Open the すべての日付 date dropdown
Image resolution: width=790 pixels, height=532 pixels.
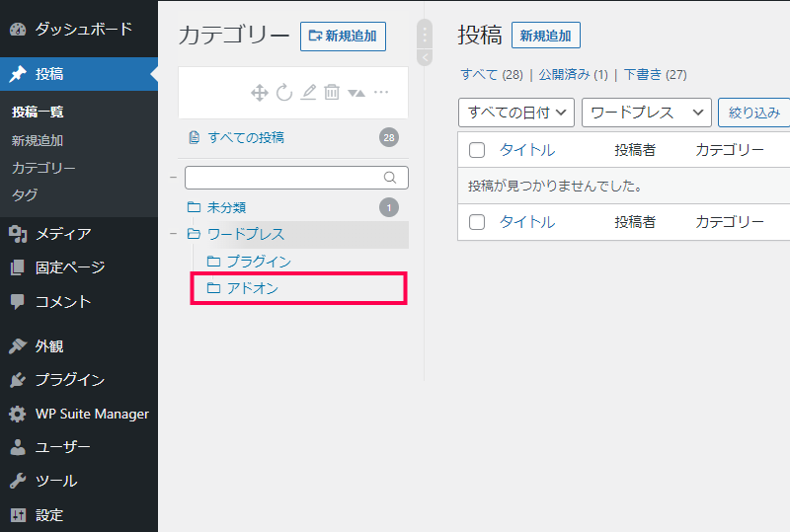[515, 113]
